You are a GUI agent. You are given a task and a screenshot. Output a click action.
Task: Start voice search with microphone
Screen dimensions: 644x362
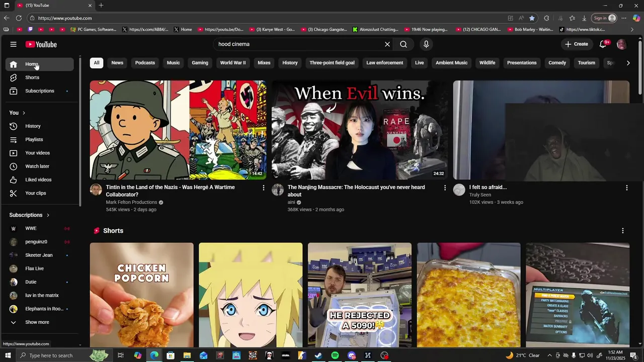[426, 44]
